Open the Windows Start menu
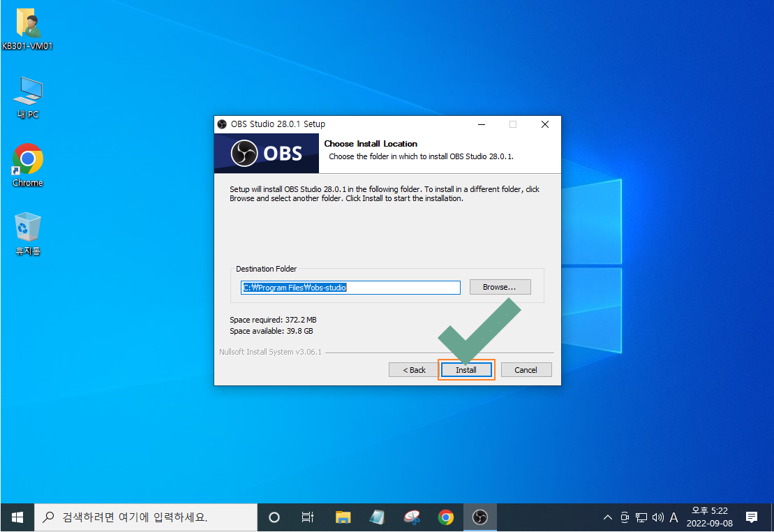 [x=17, y=517]
